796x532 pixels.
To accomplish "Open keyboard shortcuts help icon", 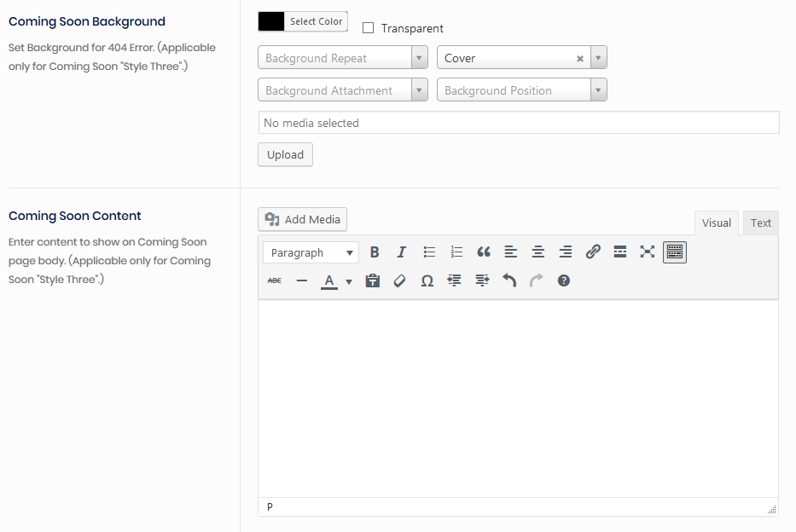I will [564, 280].
